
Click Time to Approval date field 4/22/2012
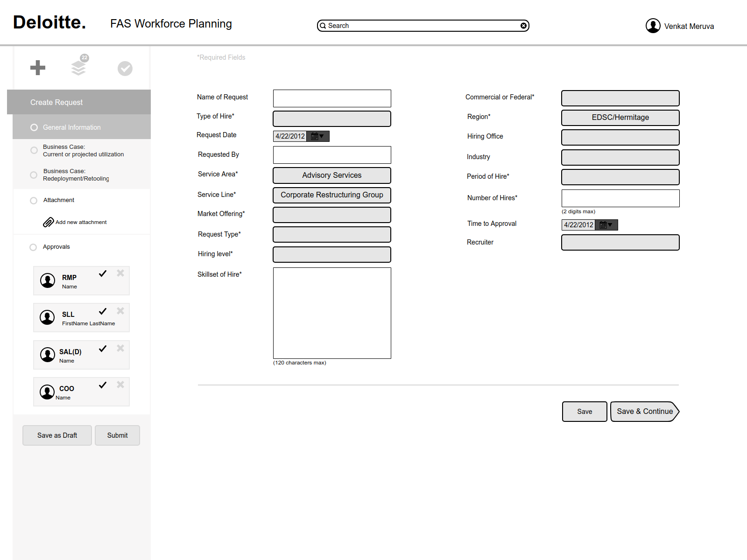tap(578, 225)
